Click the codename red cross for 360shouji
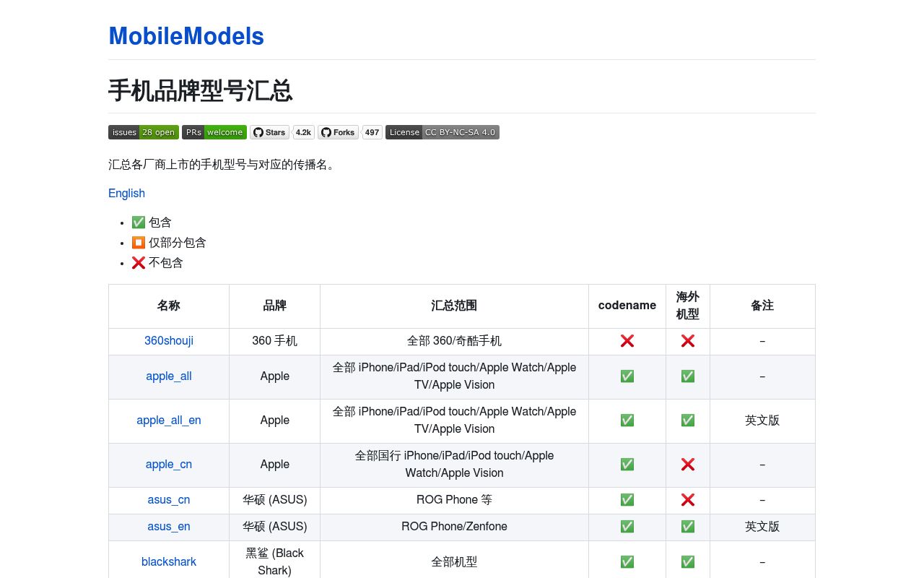This screenshot has width=924, height=578. [627, 340]
